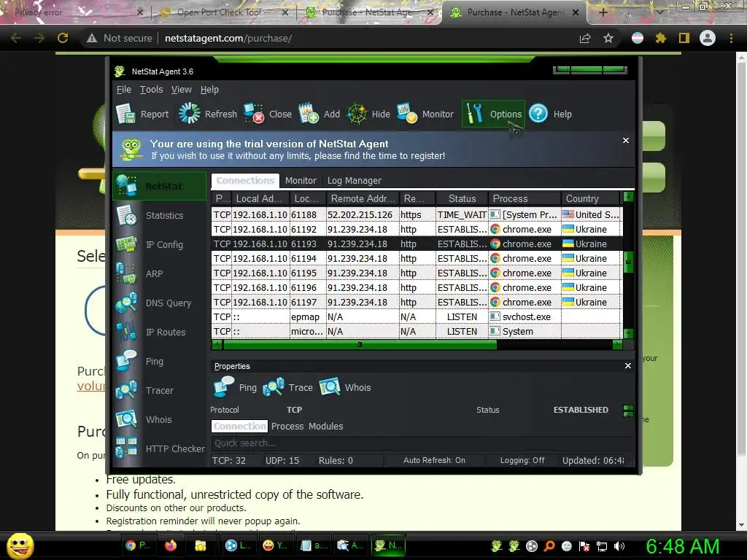Switch to the Monitor tab

[301, 181]
